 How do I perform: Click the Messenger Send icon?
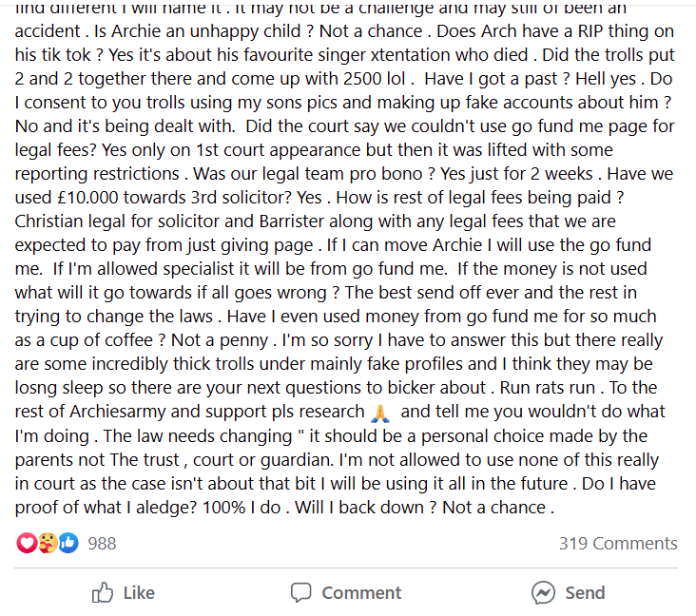click(543, 592)
